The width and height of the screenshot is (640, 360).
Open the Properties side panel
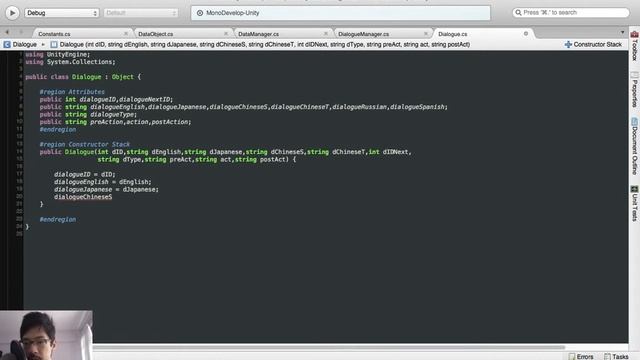pos(634,90)
